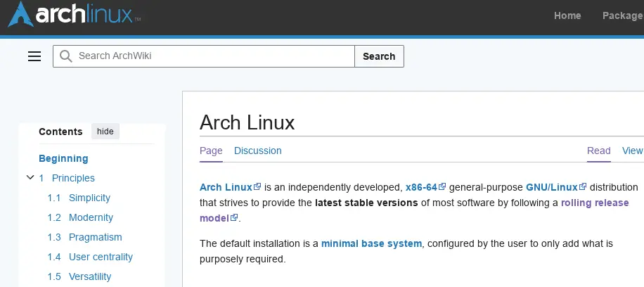Collapse the Principles section chevron
The image size is (644, 287).
click(x=30, y=178)
